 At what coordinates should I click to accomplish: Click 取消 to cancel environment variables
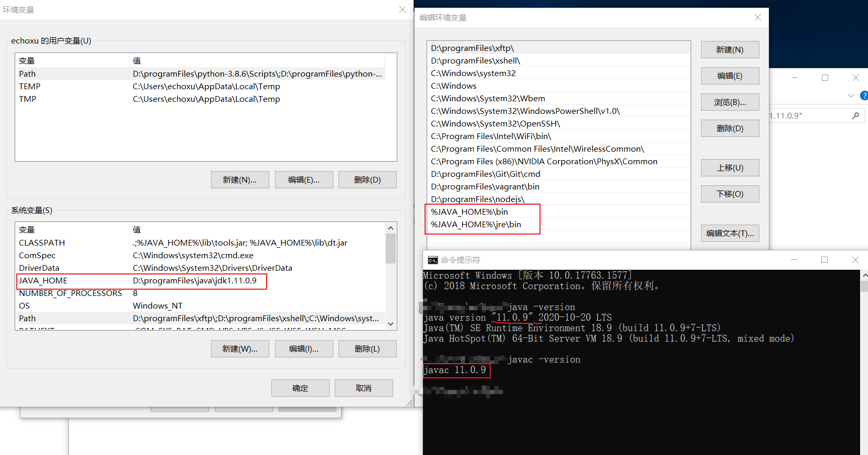coord(364,388)
